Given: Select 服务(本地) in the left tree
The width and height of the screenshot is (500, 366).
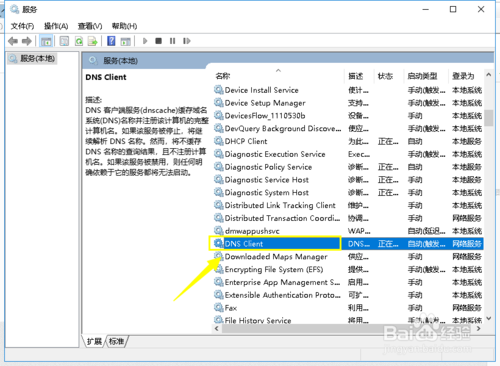Looking at the screenshot, I should (32, 59).
